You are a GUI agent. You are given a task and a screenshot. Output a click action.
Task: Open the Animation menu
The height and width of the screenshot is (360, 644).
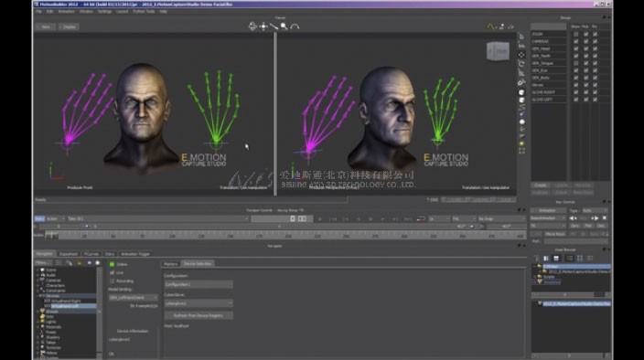coord(66,12)
